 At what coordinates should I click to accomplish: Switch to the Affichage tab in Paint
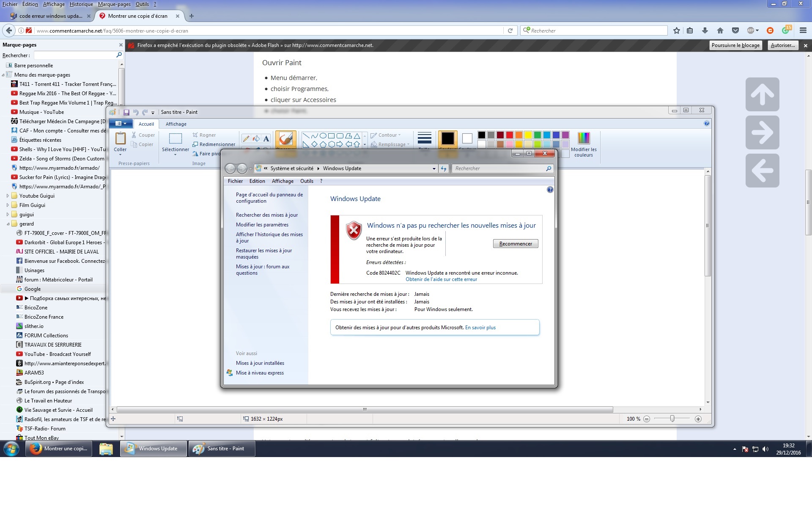(176, 124)
